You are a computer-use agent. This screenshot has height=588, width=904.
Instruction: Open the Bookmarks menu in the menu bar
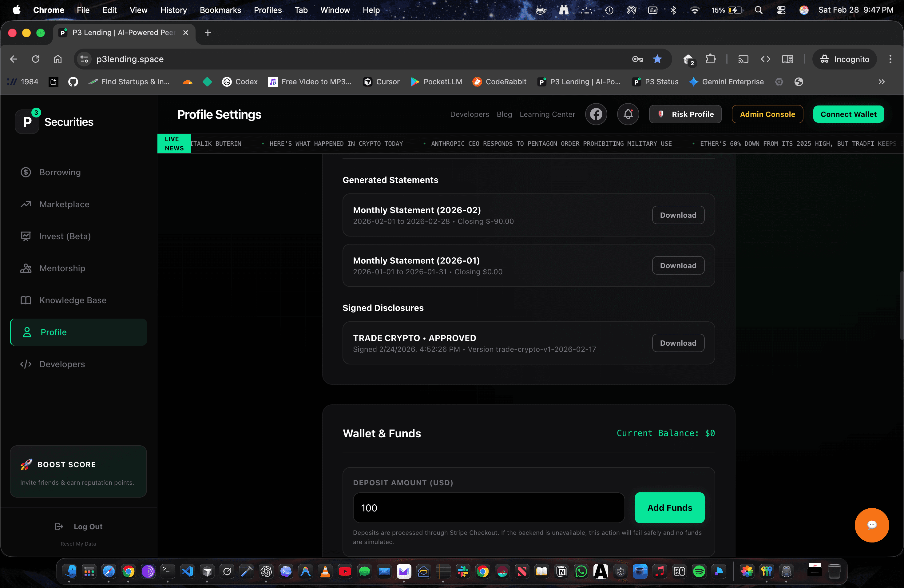tap(220, 10)
